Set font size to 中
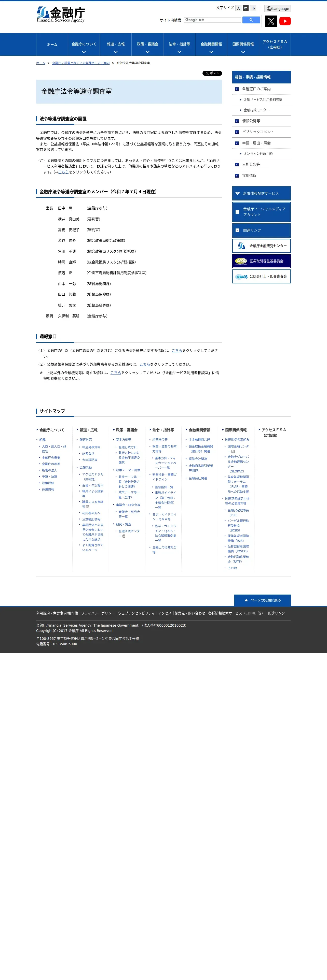Image resolution: width=327 pixels, height=980 pixels. click(x=246, y=8)
